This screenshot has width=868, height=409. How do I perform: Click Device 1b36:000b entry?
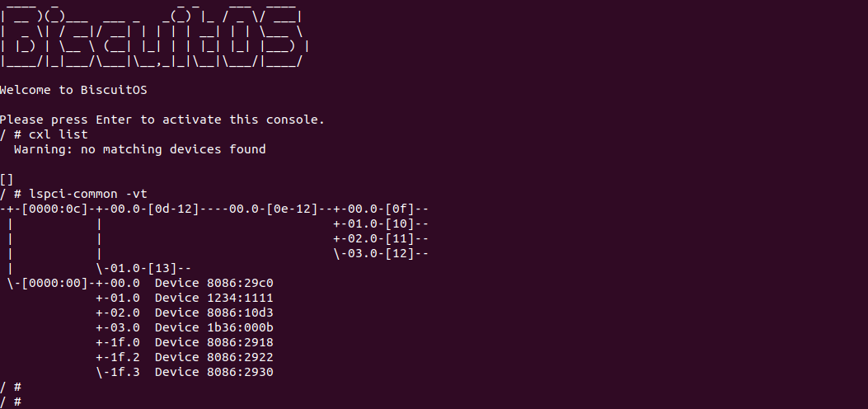point(213,327)
